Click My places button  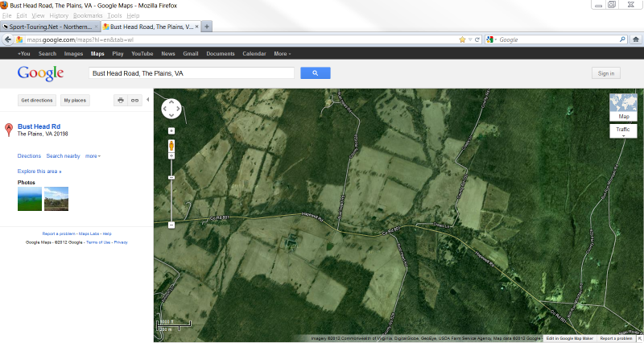75,100
